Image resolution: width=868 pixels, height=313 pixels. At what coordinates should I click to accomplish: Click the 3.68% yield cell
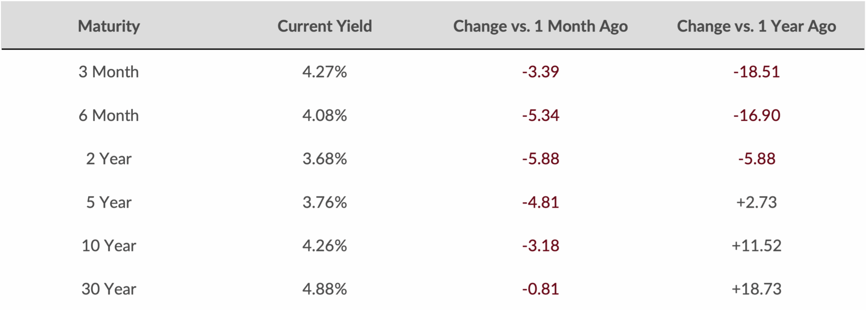pos(325,159)
